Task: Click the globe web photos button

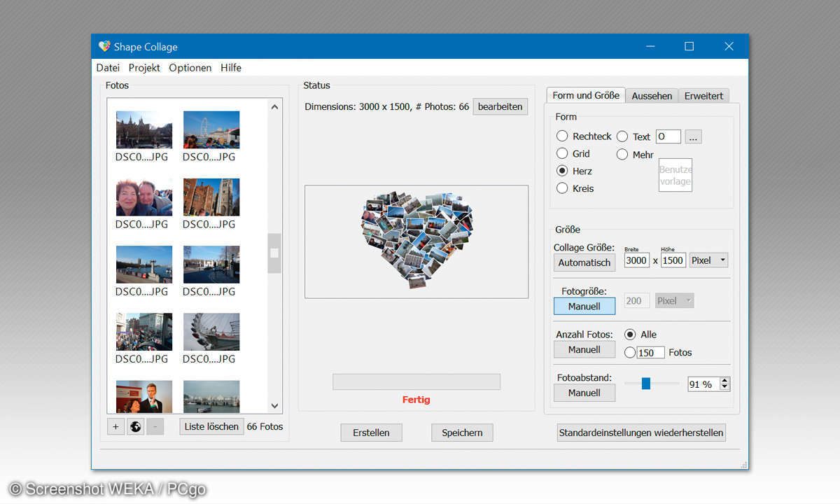Action: [136, 426]
